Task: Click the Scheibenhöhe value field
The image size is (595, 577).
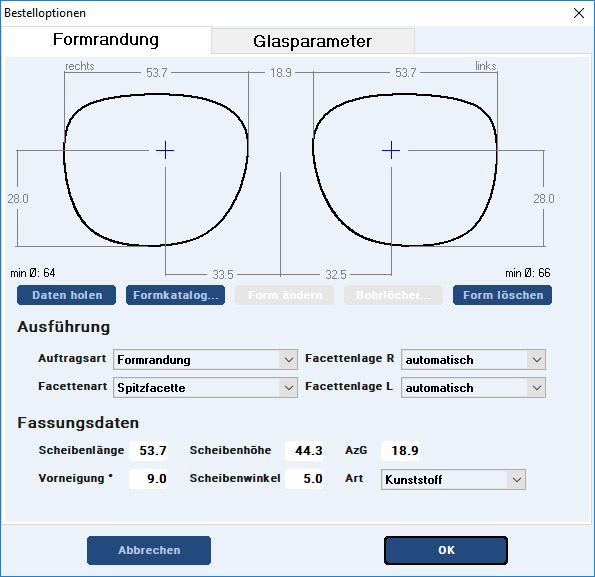Action: tap(305, 451)
